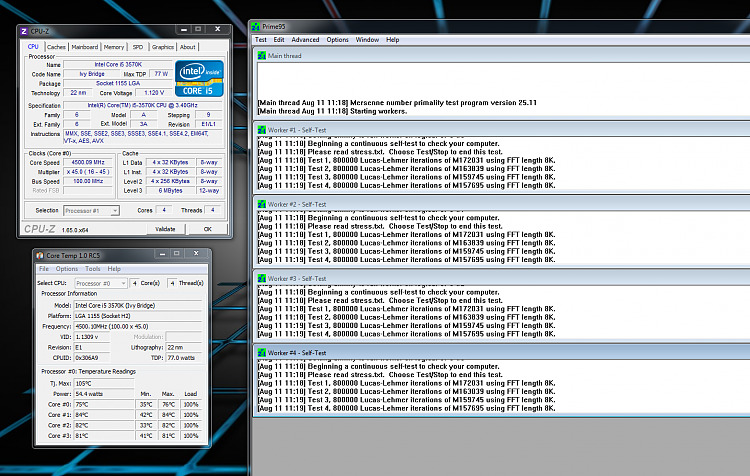
Task: Open the Edit menu in Prime95
Action: (x=279, y=40)
